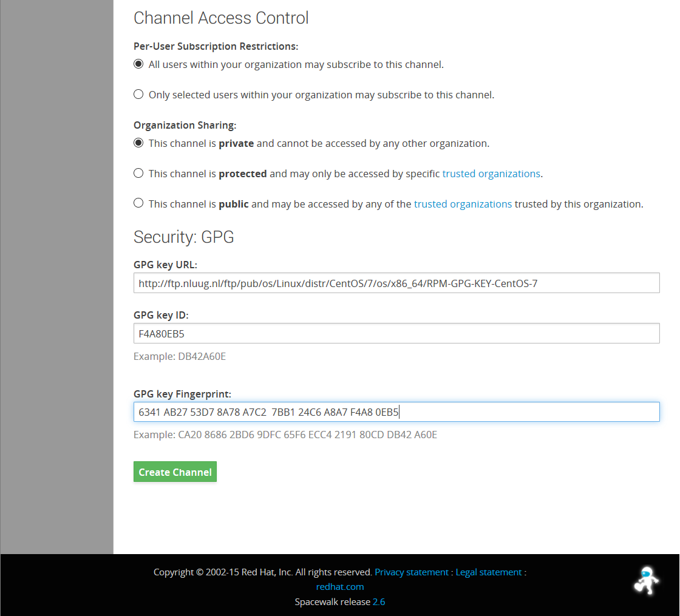This screenshot has width=680, height=616.
Task: Click the 'GPG key Fingerprint:' label
Action: (x=182, y=394)
